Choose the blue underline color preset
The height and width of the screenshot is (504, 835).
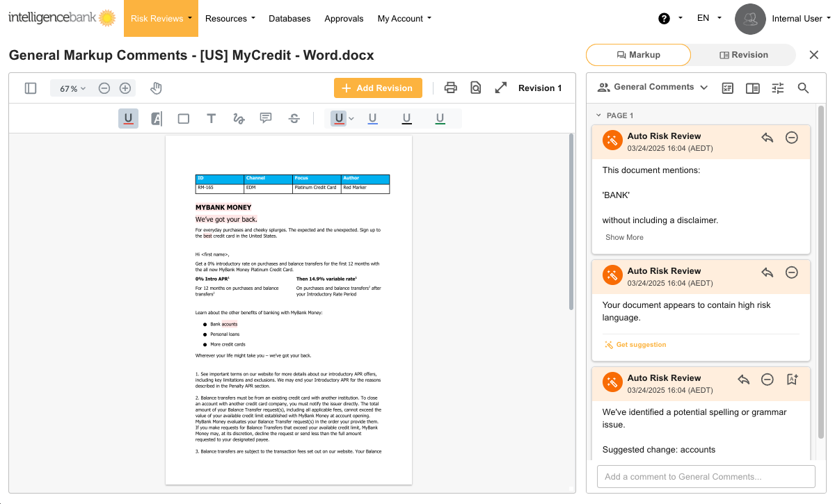click(x=372, y=119)
